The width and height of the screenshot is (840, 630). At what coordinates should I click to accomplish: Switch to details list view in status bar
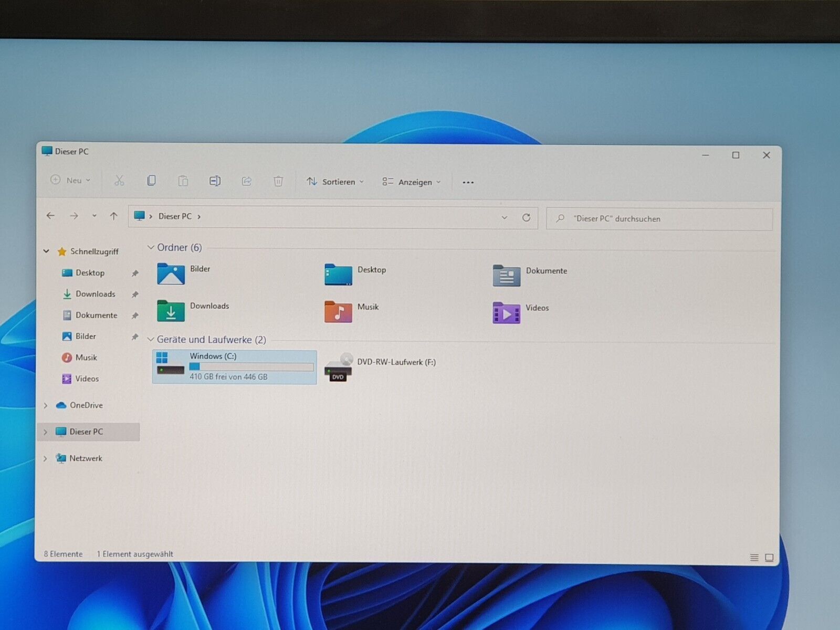(x=754, y=558)
